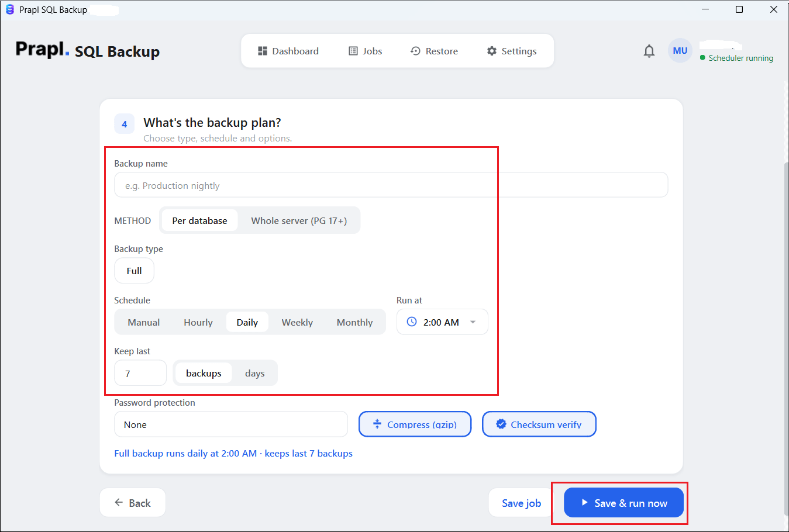Screen dimensions: 789x532
Task: Set schedule to Monthly
Action: pyautogui.click(x=354, y=323)
